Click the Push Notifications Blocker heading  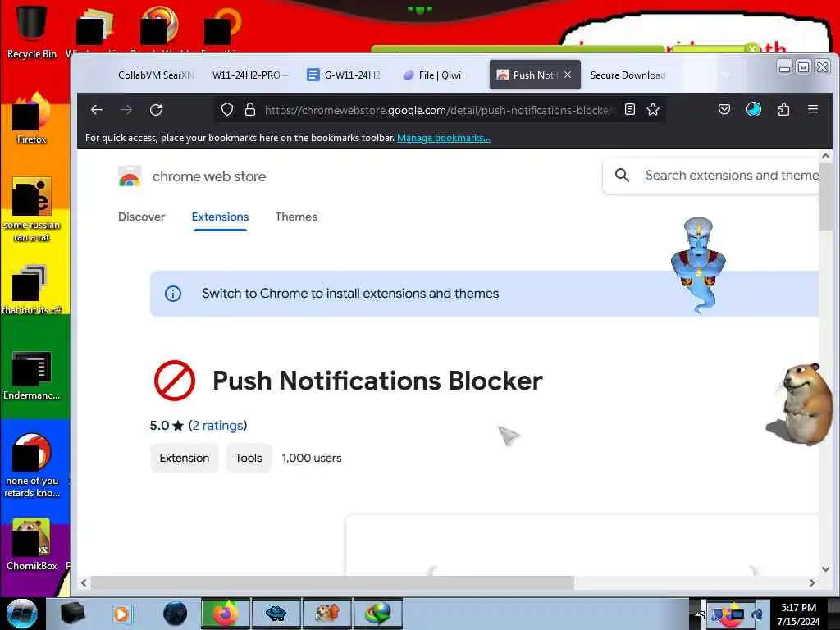point(377,381)
